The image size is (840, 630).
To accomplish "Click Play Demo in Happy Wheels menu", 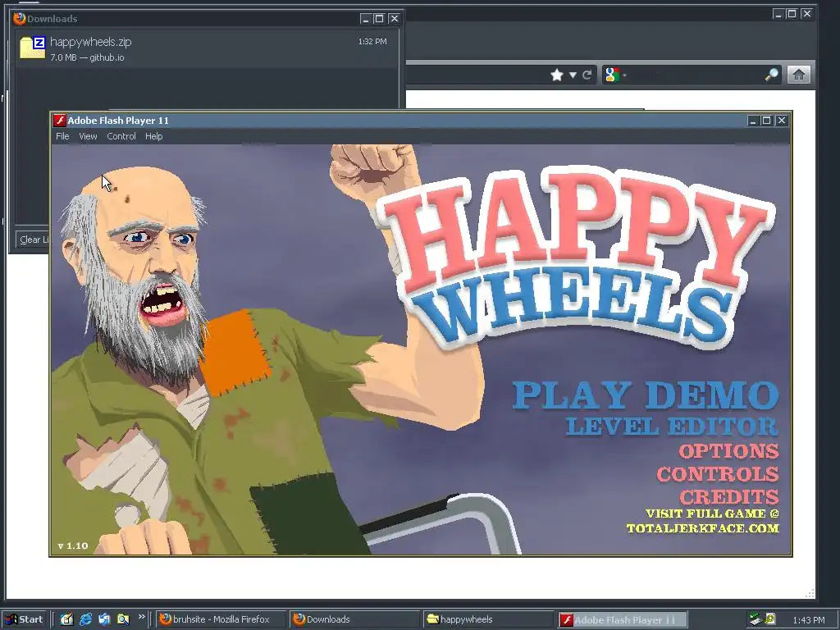I will pyautogui.click(x=645, y=395).
